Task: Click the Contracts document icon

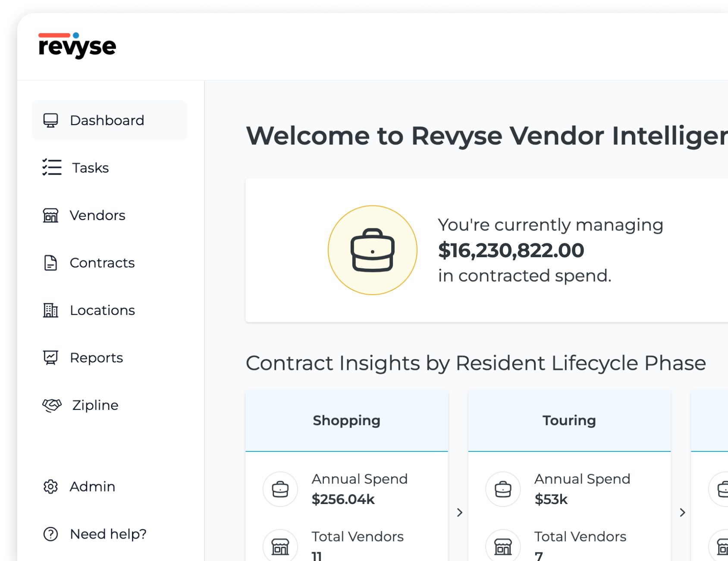Action: pyautogui.click(x=50, y=262)
